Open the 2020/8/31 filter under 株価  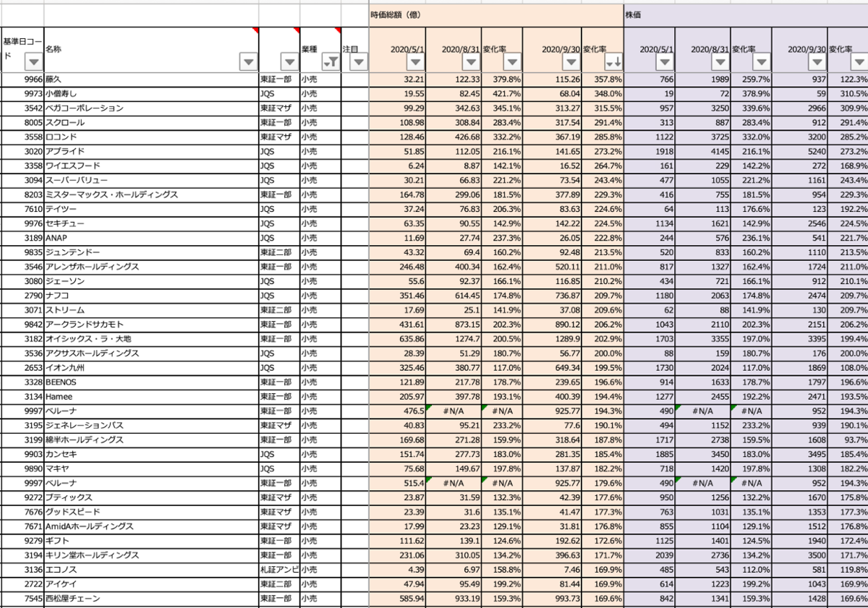pyautogui.click(x=720, y=62)
